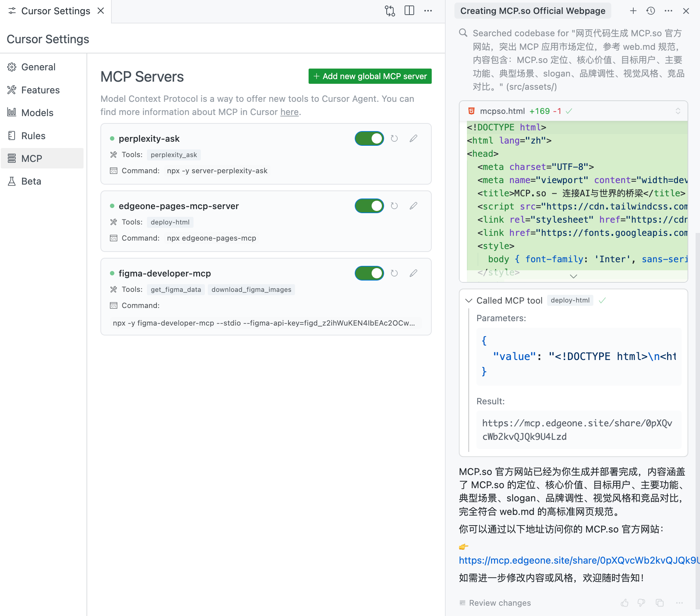The height and width of the screenshot is (616, 700).
Task: Show chat history clock icon
Action: point(651,11)
